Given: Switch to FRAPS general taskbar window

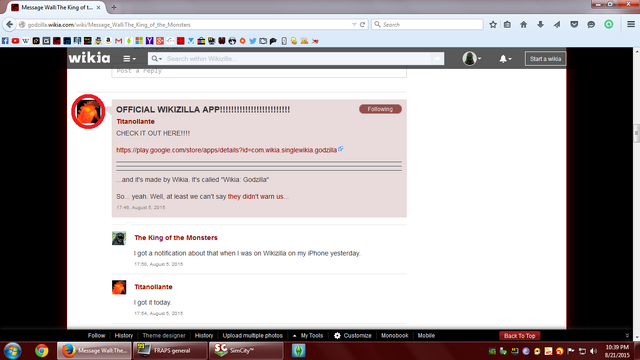Looking at the screenshot, I should pos(170,351).
